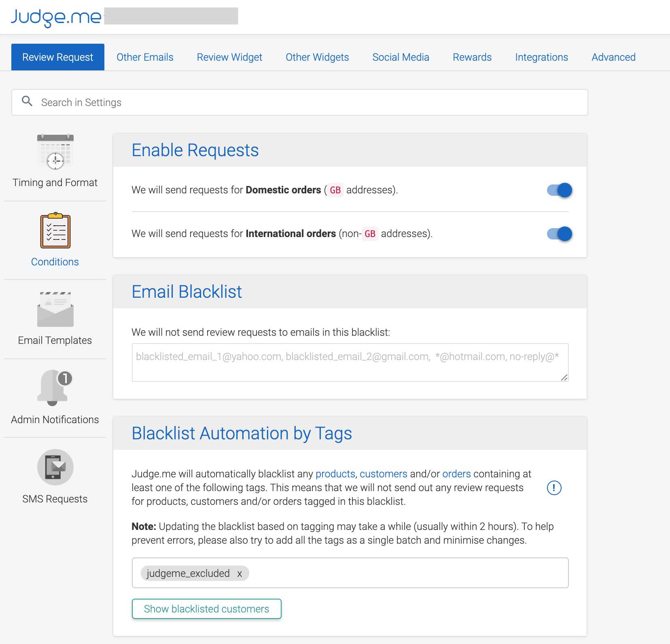Open the Review Widget tab
The width and height of the screenshot is (670, 644).
(229, 57)
